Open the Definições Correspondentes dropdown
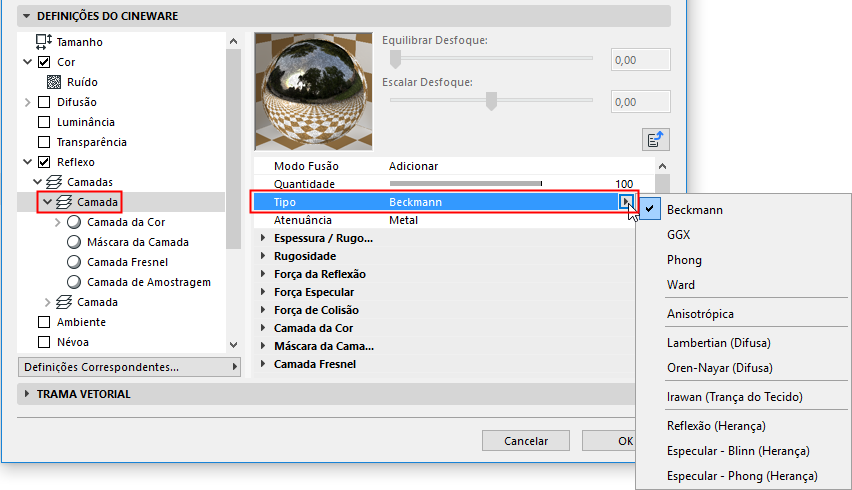852x490 pixels. click(129, 367)
